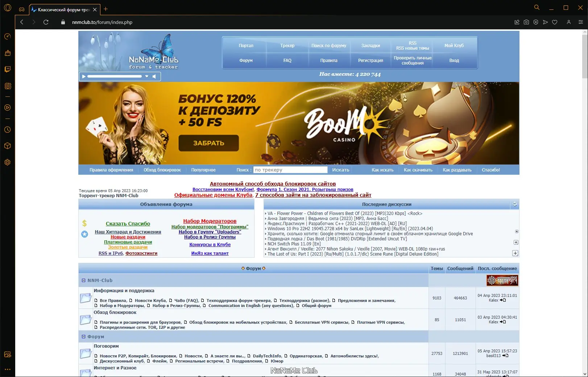Open Extensions cube in the sidebar

pyautogui.click(x=8, y=146)
